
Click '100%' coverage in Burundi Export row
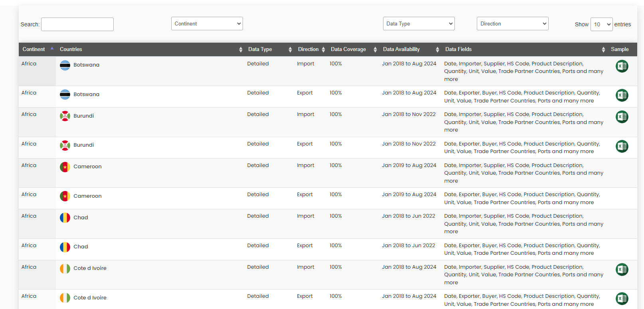(336, 144)
